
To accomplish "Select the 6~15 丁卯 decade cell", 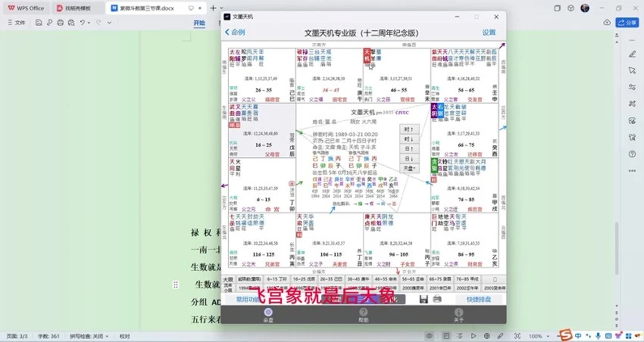I will 277,279.
